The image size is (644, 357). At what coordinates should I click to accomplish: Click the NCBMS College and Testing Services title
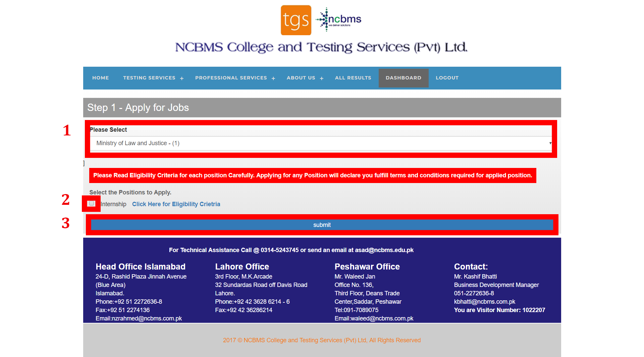click(x=321, y=47)
